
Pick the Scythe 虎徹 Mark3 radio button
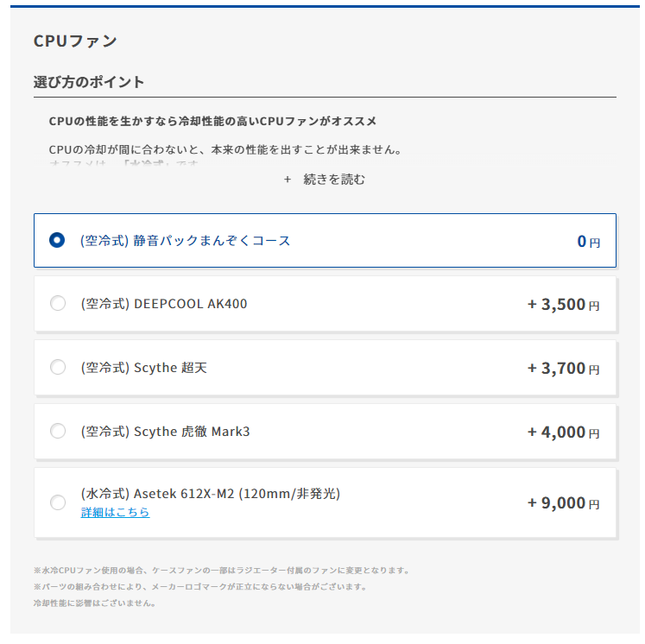(x=58, y=431)
